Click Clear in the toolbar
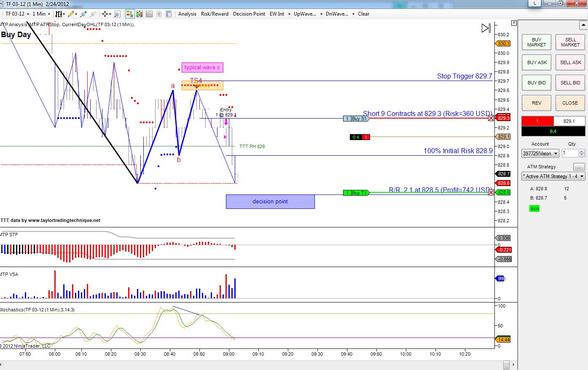 [x=363, y=14]
